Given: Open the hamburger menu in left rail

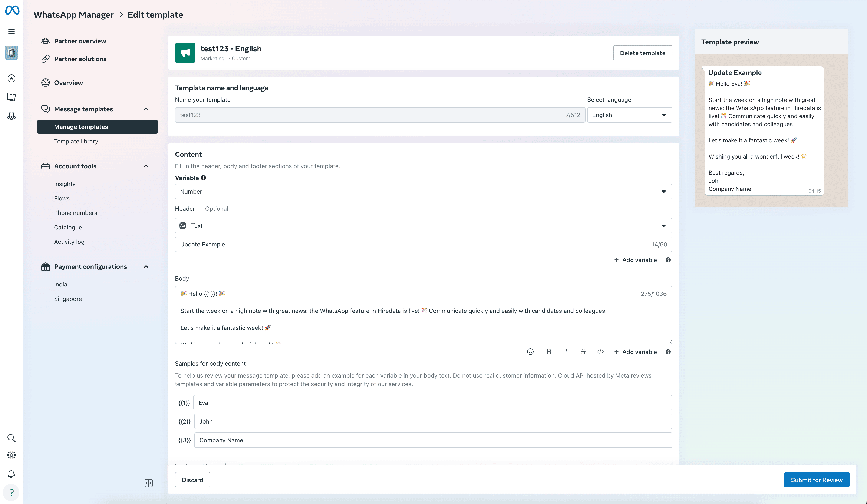Looking at the screenshot, I should pyautogui.click(x=11, y=32).
